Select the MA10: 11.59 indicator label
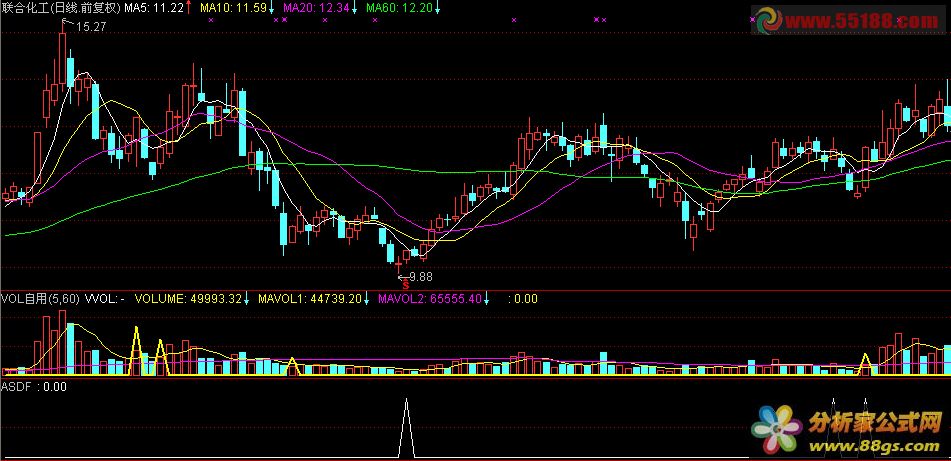951x461 pixels. pos(233,7)
